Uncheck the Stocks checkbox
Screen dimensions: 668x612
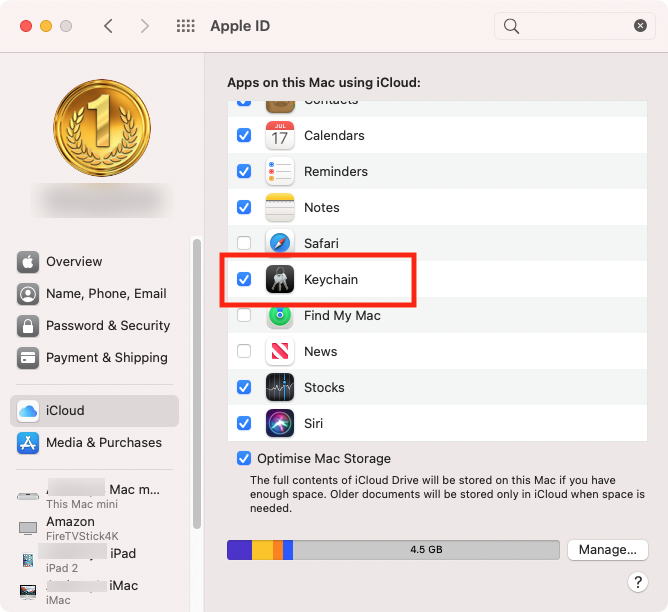point(244,387)
